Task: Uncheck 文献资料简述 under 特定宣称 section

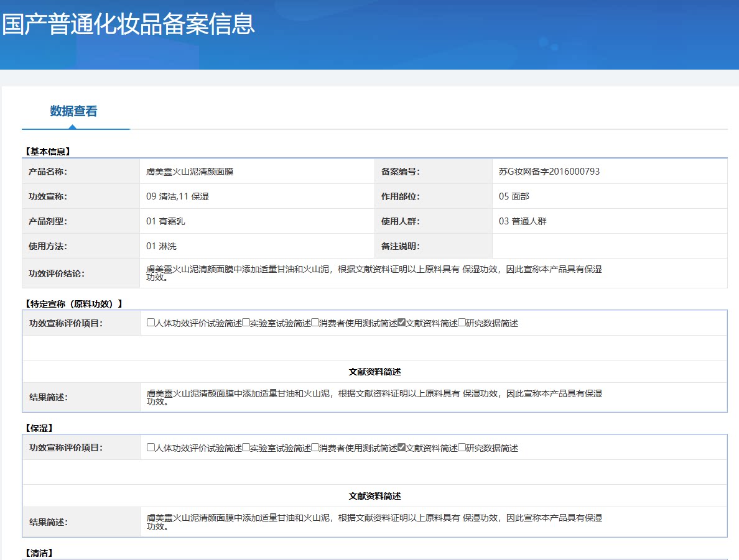Action: 402,323
